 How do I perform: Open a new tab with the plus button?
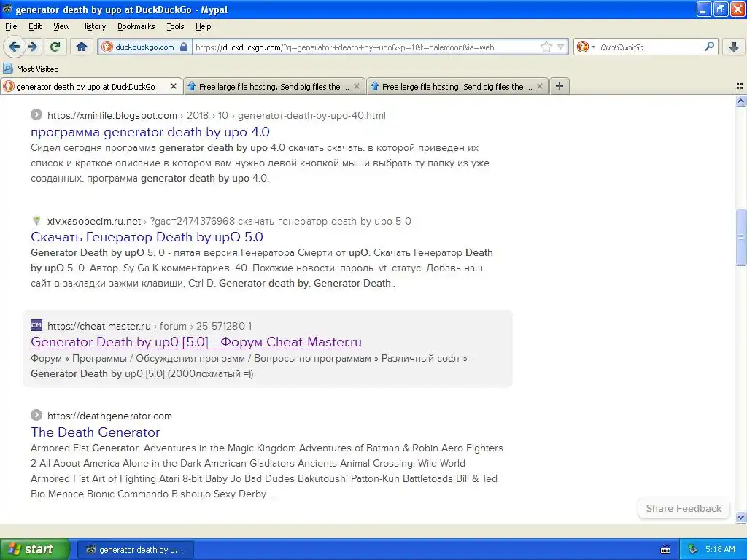pos(560,86)
